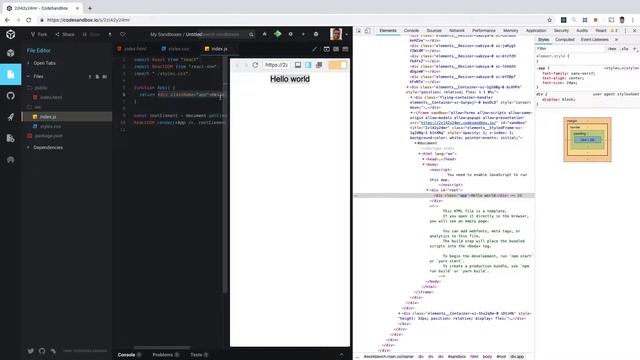Open the Configuration Files sidebar icon
640x360 pixels.
pyautogui.click(x=11, y=138)
